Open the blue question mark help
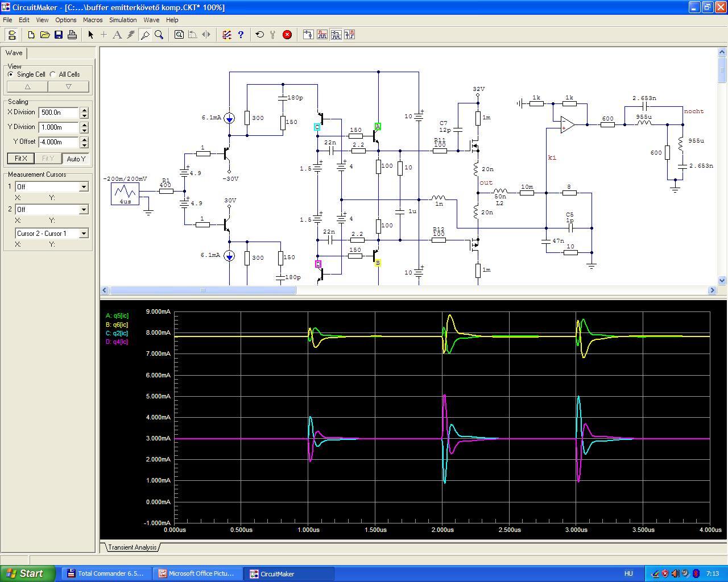The height and width of the screenshot is (582, 728). (241, 35)
